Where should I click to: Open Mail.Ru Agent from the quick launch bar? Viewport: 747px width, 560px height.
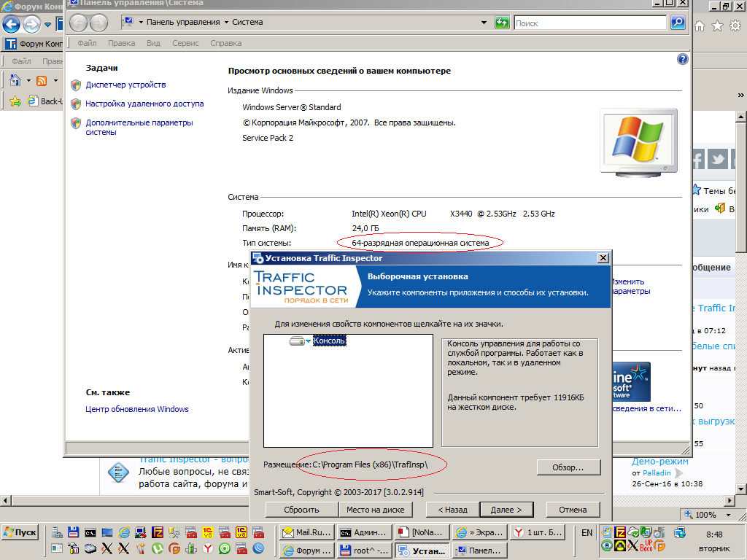point(225,548)
